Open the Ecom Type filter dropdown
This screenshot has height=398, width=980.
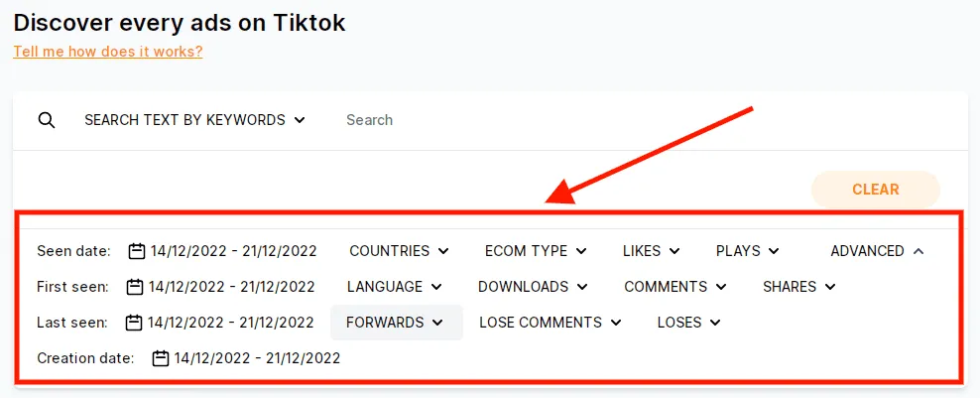point(536,251)
